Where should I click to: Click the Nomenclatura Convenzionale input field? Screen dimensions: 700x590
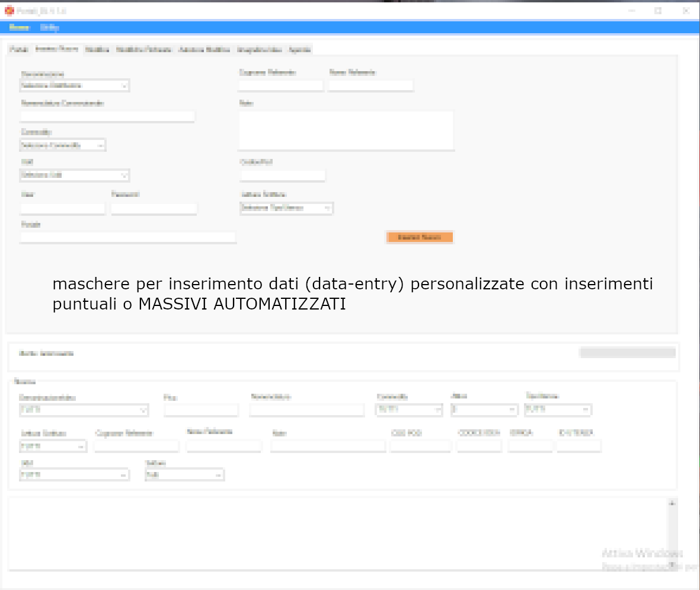(x=107, y=116)
